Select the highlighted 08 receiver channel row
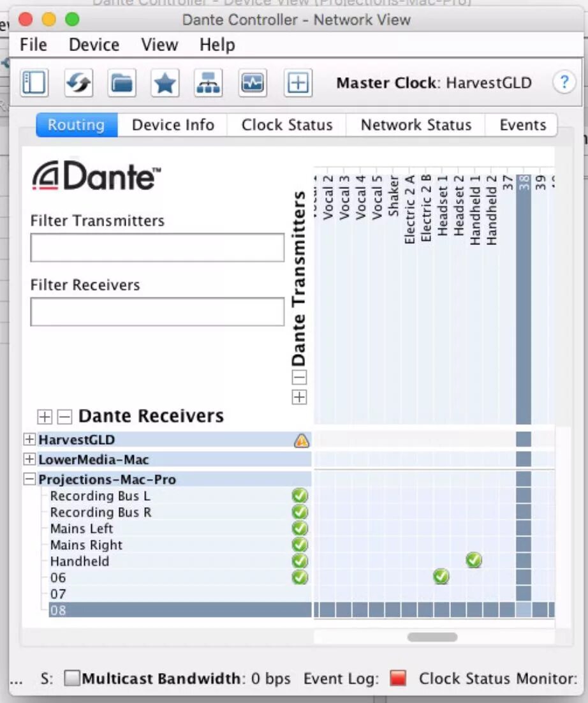 [180, 610]
